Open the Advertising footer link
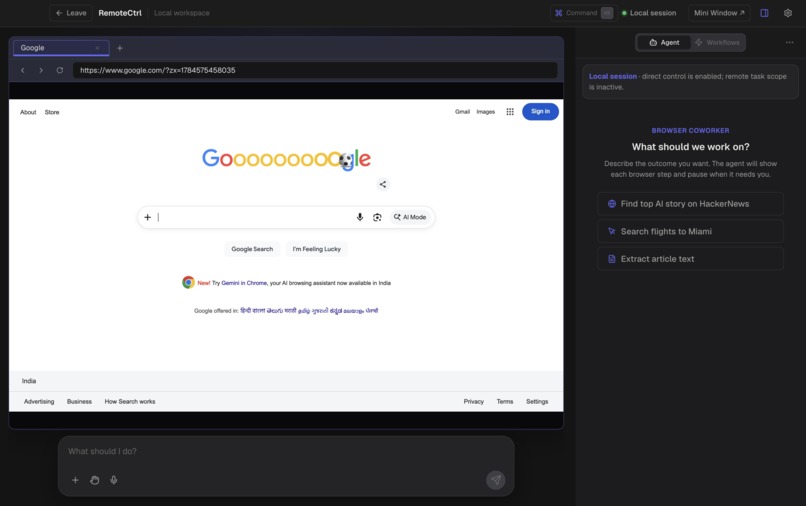The image size is (806, 506). coord(39,402)
